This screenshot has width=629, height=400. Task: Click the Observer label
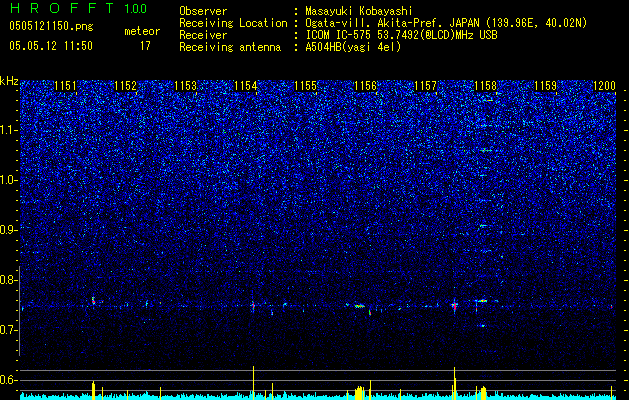click(x=203, y=11)
